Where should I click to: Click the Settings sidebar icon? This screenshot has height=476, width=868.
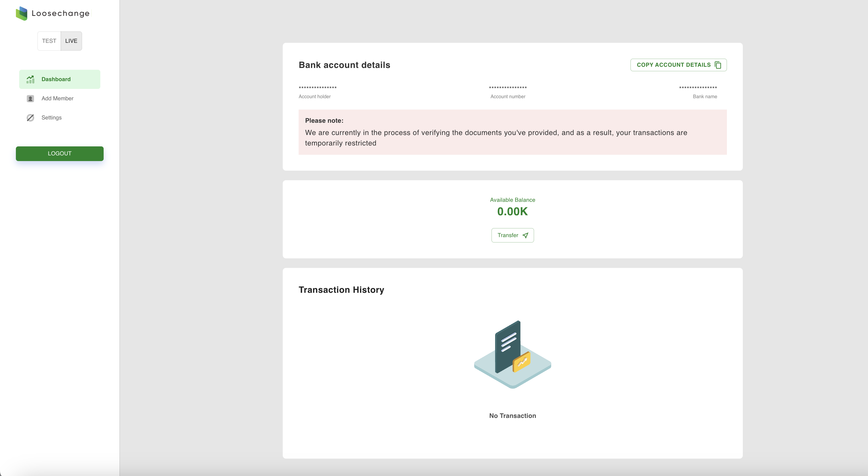[30, 118]
